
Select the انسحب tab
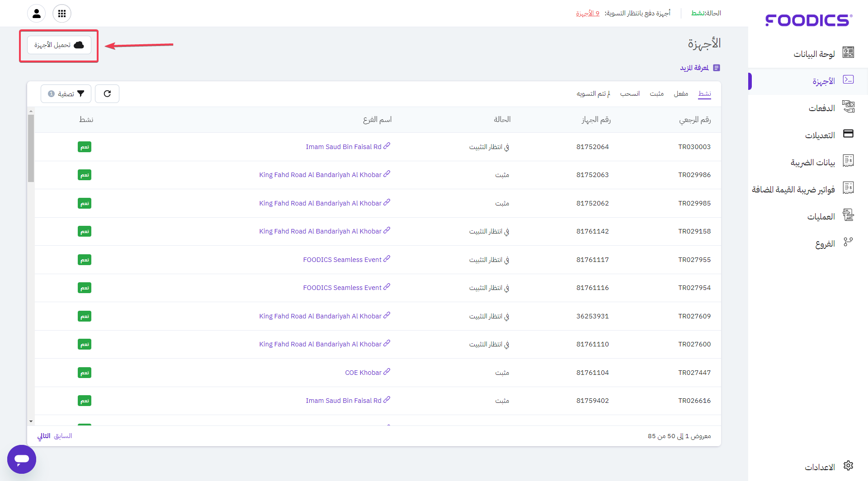630,93
